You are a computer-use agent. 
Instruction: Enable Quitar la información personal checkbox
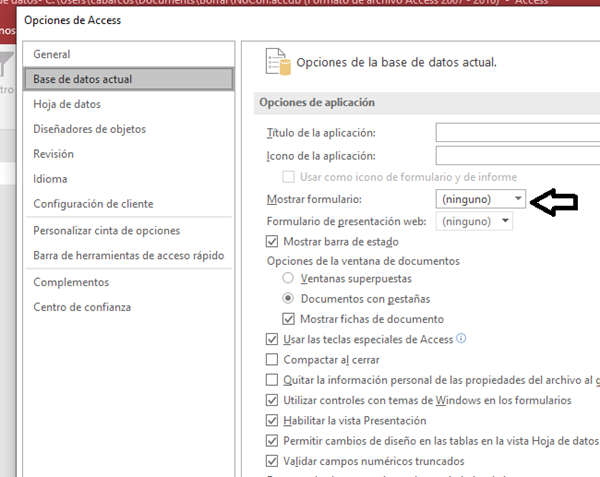(272, 380)
